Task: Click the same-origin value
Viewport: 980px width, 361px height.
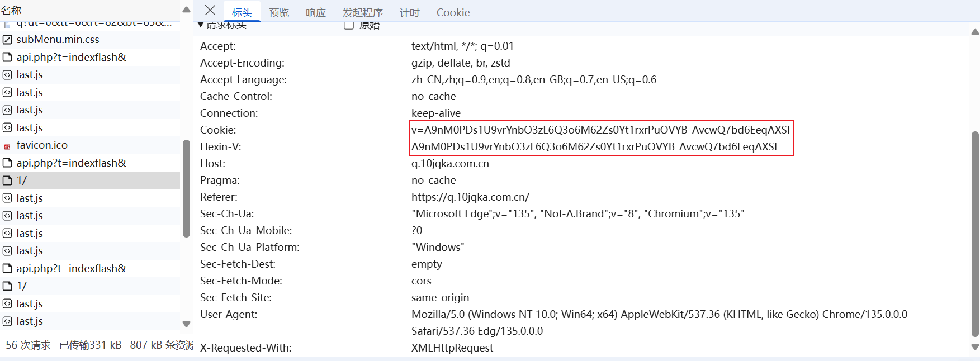Action: (x=441, y=297)
